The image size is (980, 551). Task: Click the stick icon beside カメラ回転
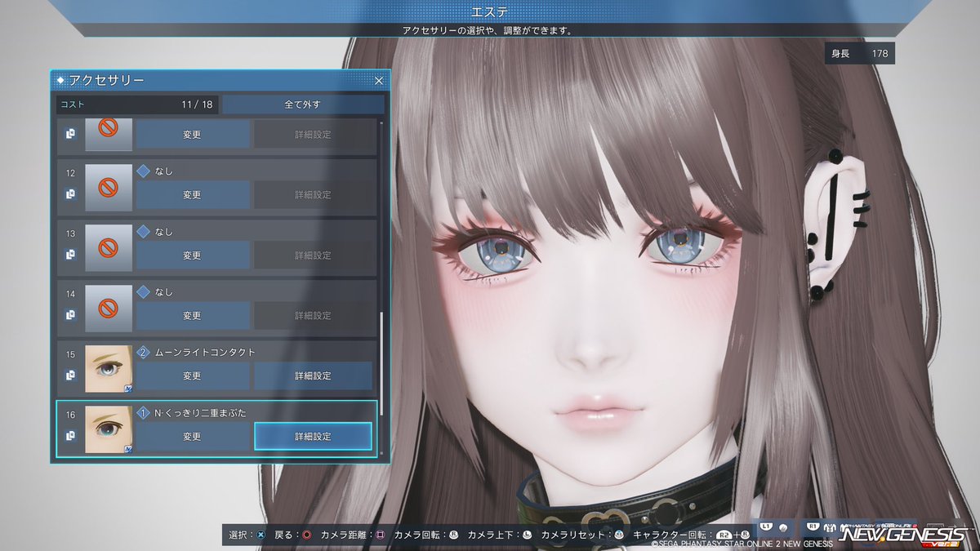454,535
